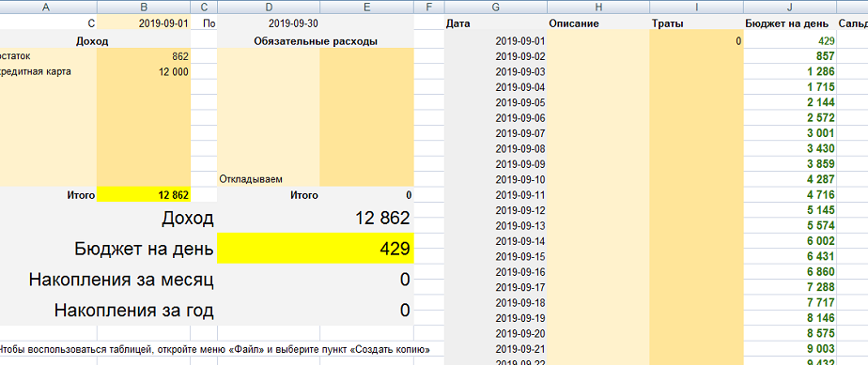Click the Траты cell for 2019-09-10
868x365 pixels.
click(696, 180)
